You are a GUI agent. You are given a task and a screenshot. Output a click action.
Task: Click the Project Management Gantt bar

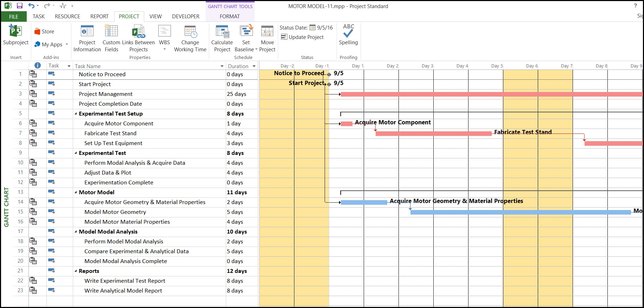[x=491, y=94]
